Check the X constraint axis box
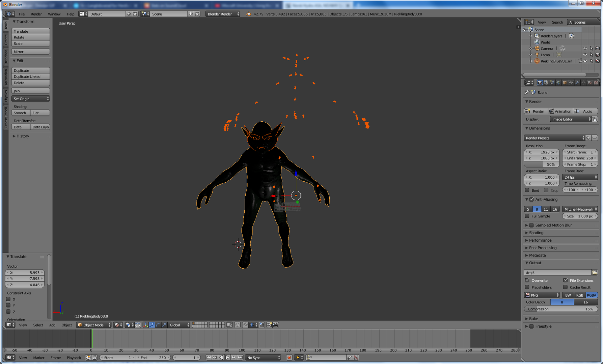This screenshot has height=364, width=603. [x=8, y=299]
